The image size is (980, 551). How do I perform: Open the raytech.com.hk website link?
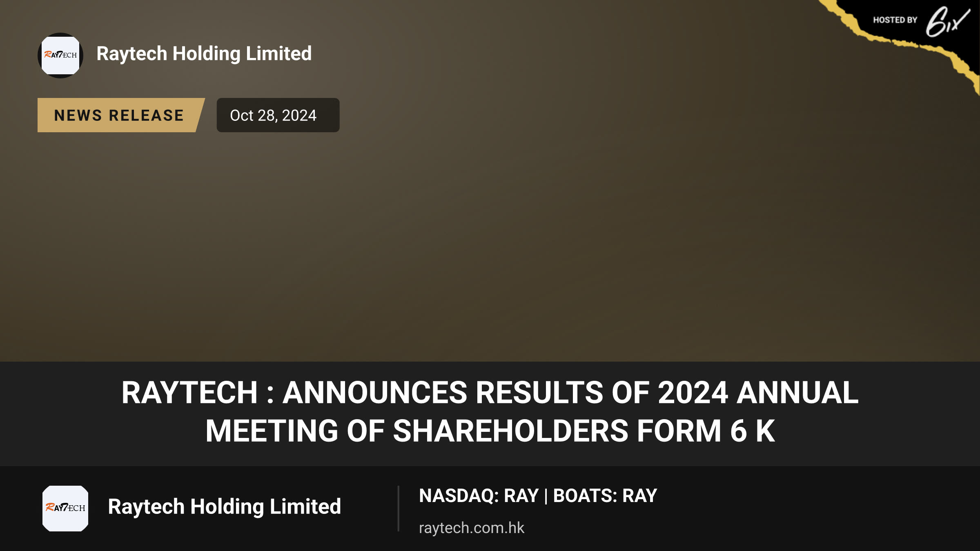[471, 528]
